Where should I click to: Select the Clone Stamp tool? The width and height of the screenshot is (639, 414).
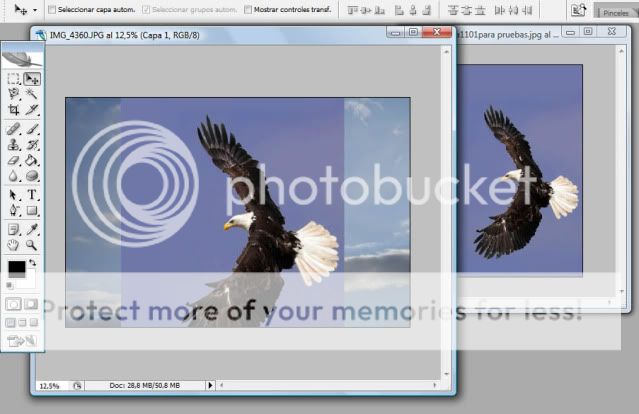pos(13,145)
